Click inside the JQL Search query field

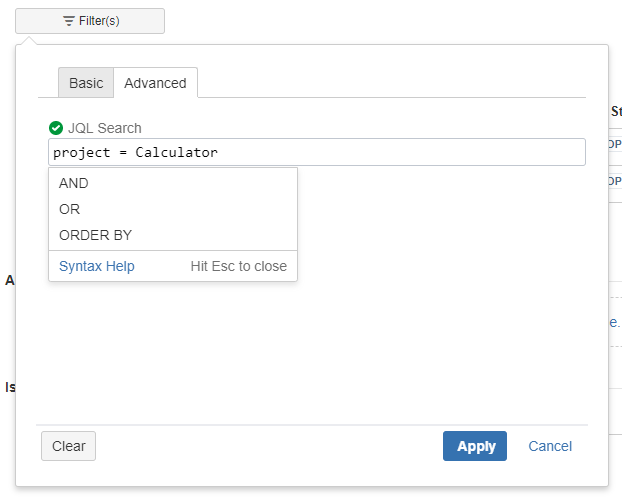point(317,152)
